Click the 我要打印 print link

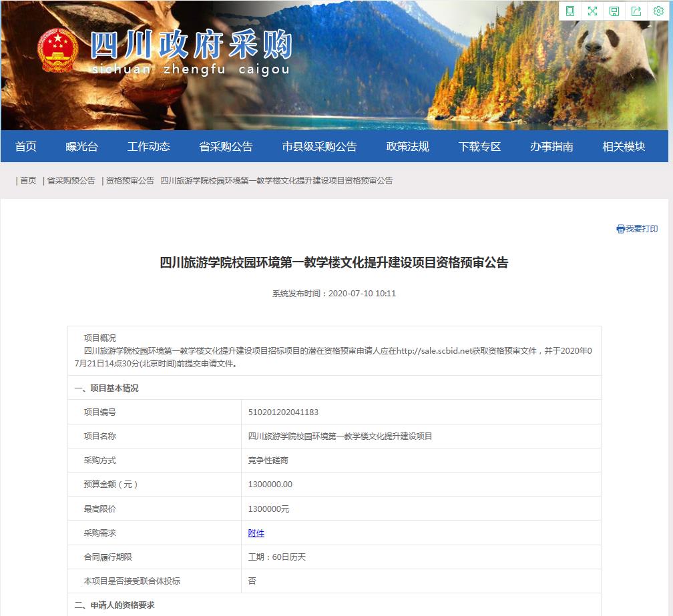[x=642, y=229]
